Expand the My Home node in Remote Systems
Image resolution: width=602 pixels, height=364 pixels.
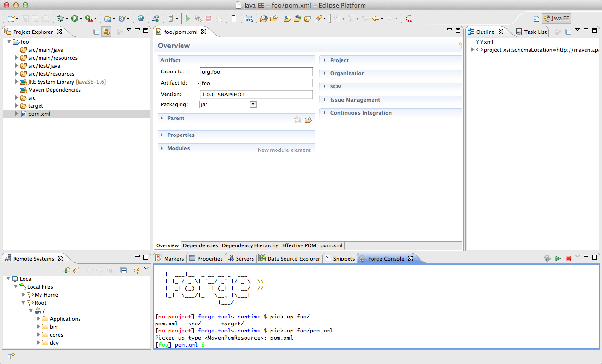(24, 295)
